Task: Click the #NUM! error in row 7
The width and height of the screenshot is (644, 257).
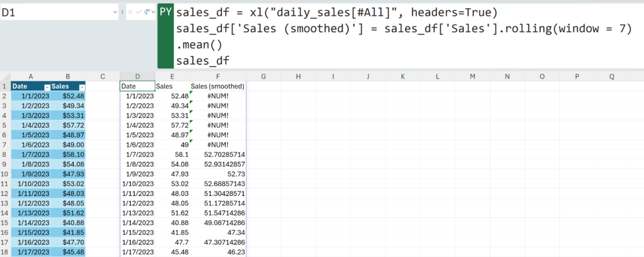Action: pyautogui.click(x=218, y=144)
